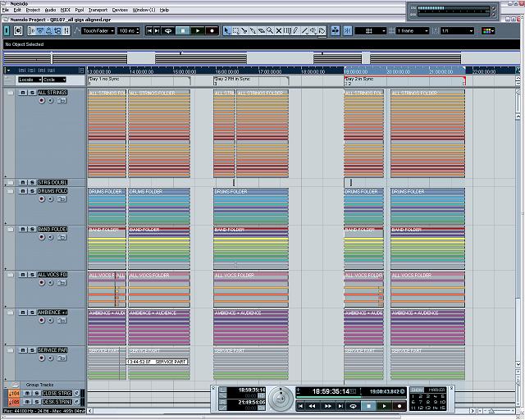Open the Pool window icon
Image resolution: width=525 pixels, height=420 pixels.
click(57, 31)
